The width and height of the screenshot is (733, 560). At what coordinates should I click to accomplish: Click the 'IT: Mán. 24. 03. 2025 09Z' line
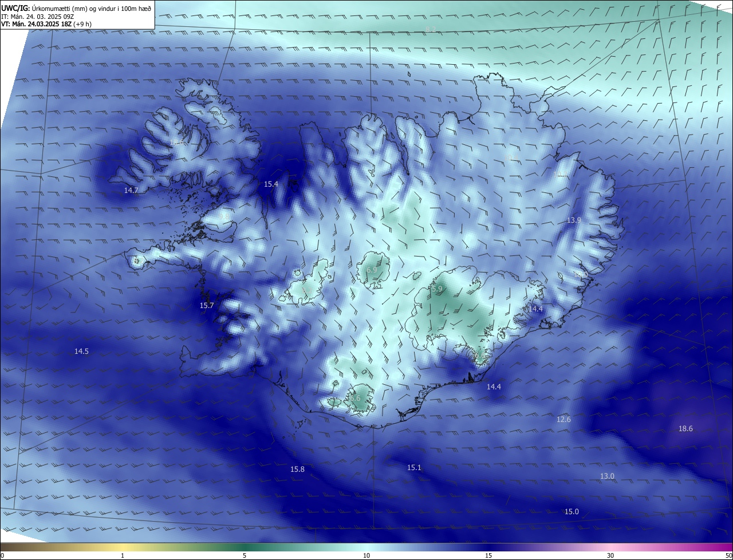click(37, 16)
